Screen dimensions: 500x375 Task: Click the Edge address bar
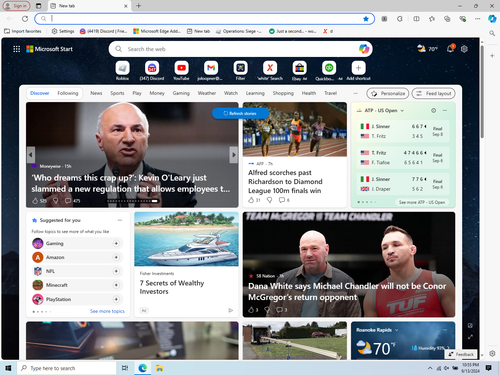coord(204,19)
